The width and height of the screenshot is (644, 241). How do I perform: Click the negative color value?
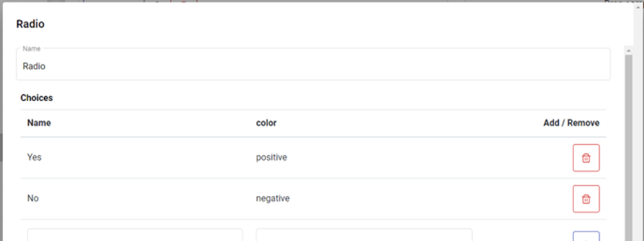tap(273, 198)
